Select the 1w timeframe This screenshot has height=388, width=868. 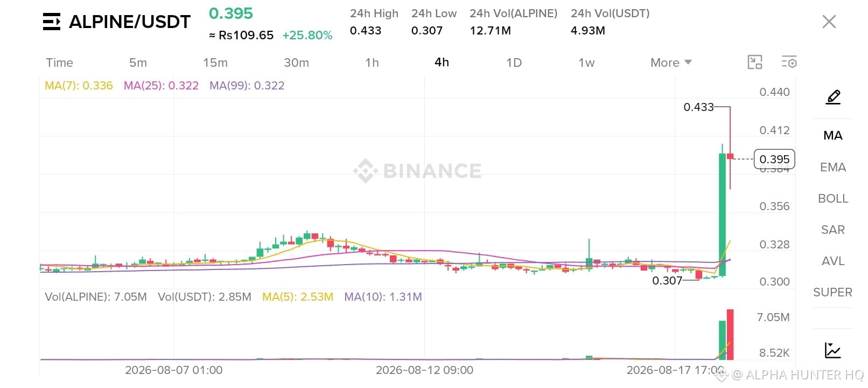[x=586, y=63]
